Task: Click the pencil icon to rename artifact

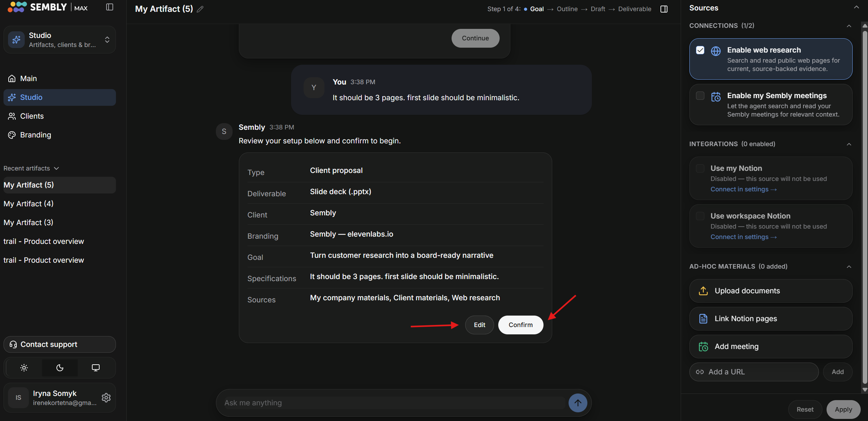Action: pyautogui.click(x=200, y=9)
